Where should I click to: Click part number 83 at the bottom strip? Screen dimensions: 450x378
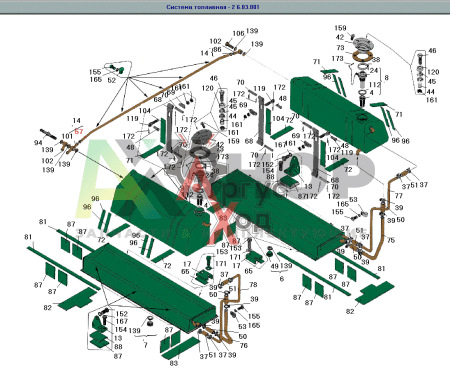click(173, 363)
